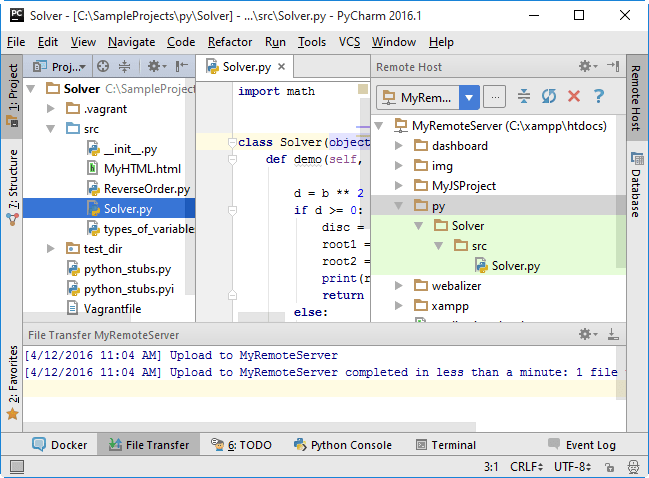Click the browse ellipsis button beside server dropdown
Screen dimensions: 649x478
tap(495, 97)
